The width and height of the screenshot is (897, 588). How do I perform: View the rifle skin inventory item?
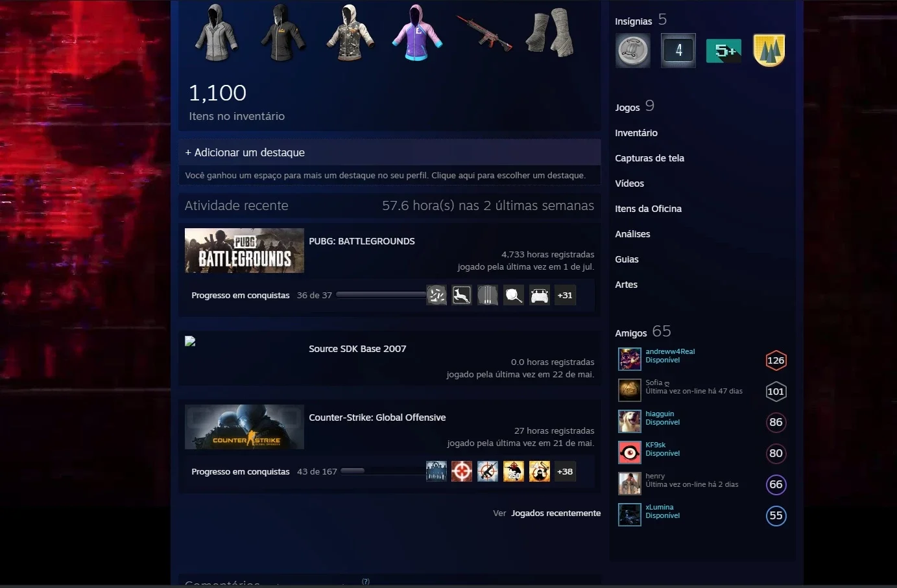(x=484, y=32)
